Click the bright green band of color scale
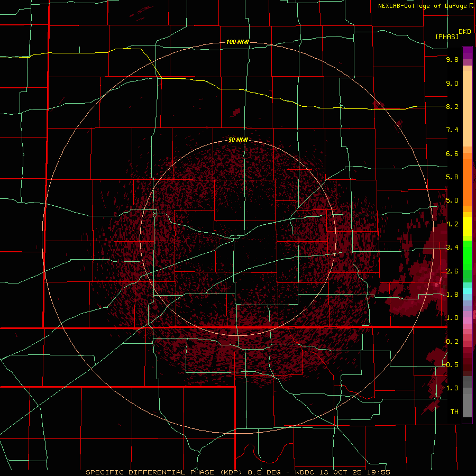The height and width of the screenshot is (476, 476). point(467,255)
